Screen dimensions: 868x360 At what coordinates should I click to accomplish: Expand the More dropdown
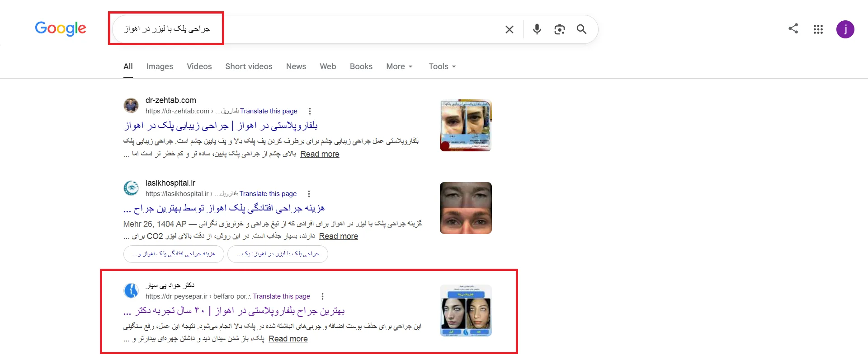[x=399, y=66]
